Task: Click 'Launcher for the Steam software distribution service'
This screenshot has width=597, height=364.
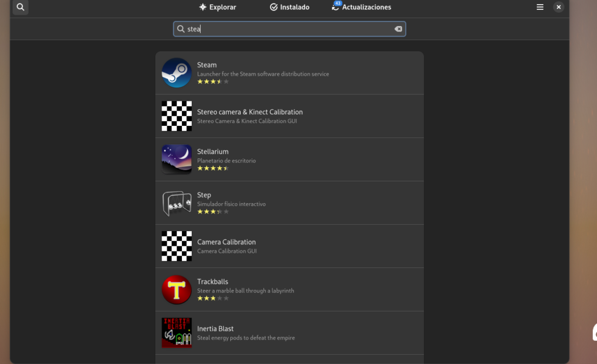Action: [263, 74]
